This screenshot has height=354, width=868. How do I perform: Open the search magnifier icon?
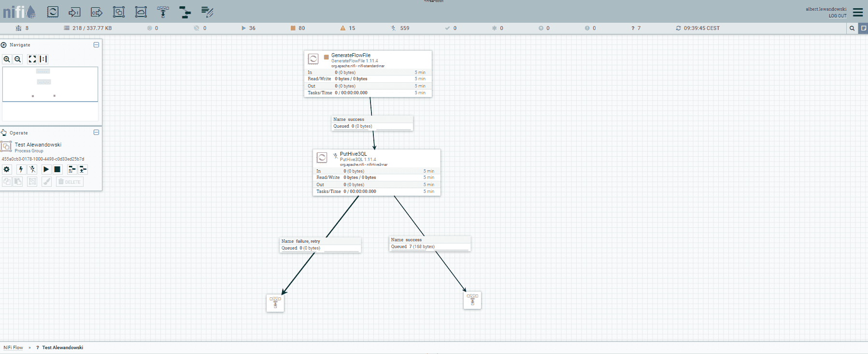click(852, 28)
